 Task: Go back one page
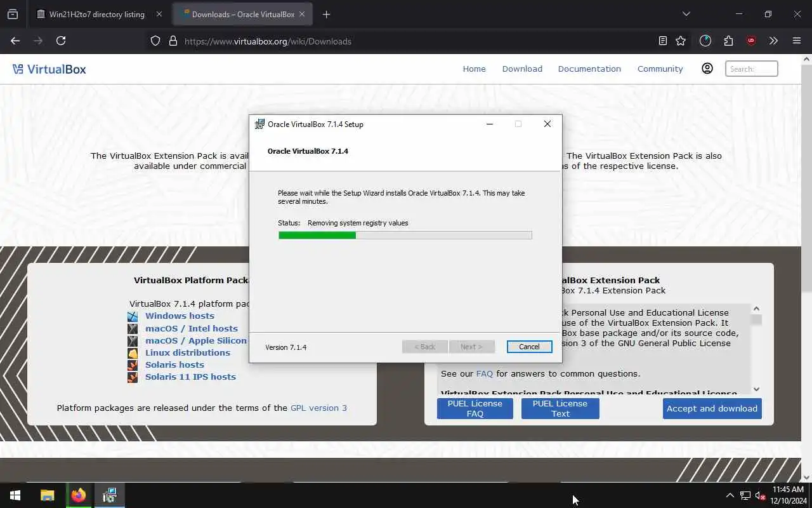[x=15, y=41]
